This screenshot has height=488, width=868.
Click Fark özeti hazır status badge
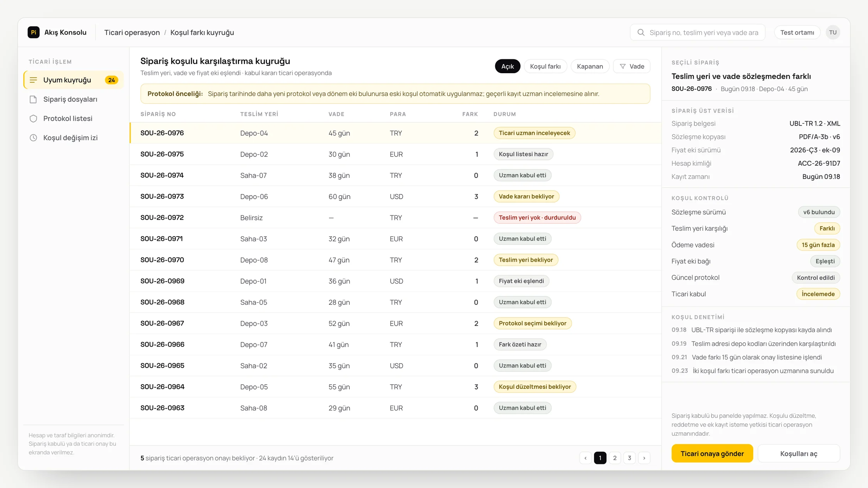pyautogui.click(x=520, y=344)
